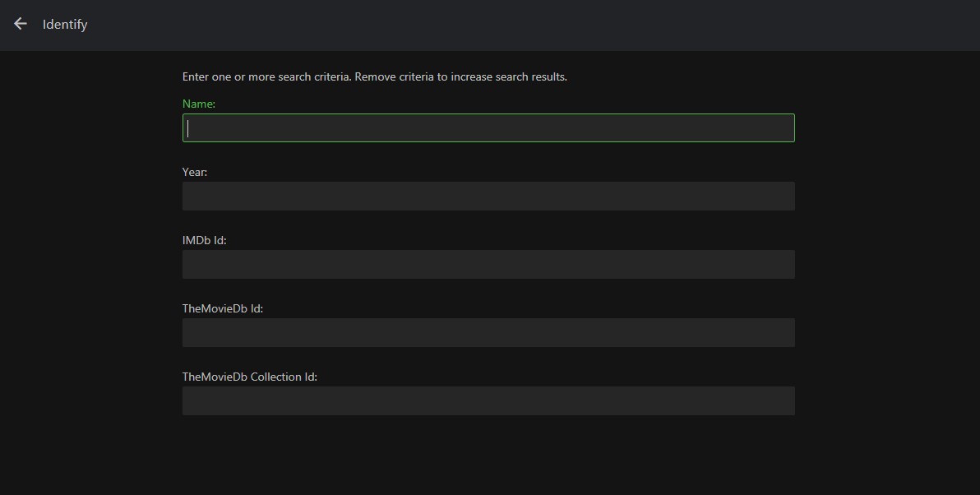Click the back arrow icon
980x495 pixels.
pyautogui.click(x=21, y=24)
